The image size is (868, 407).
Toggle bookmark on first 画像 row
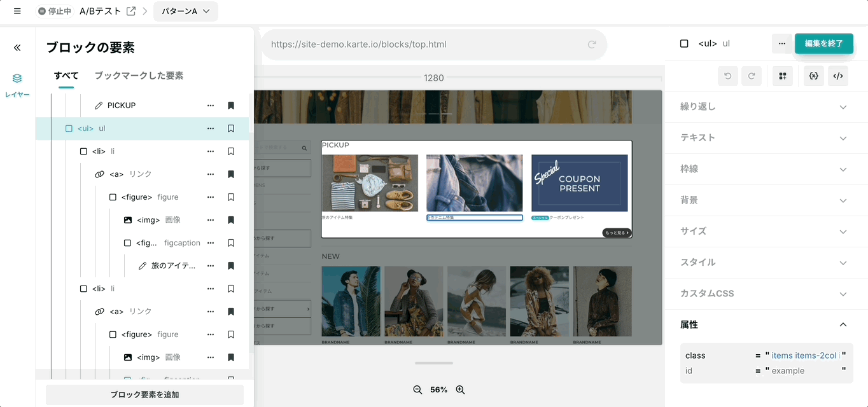point(231,220)
